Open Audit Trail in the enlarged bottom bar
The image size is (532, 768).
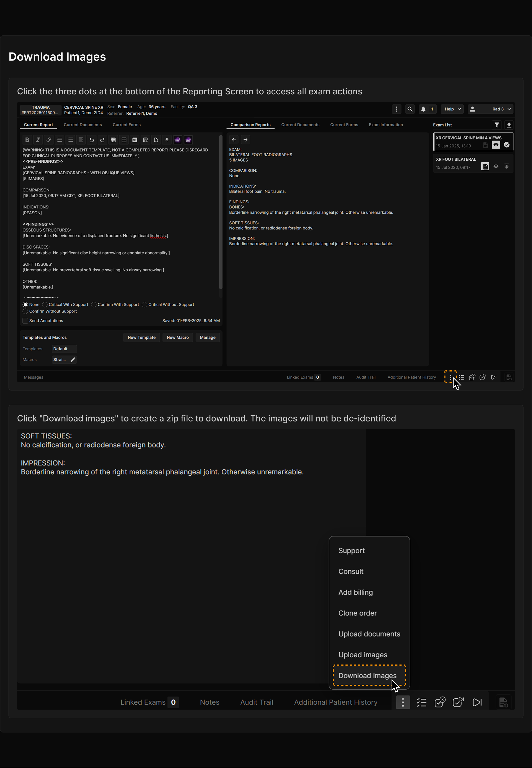(x=257, y=702)
